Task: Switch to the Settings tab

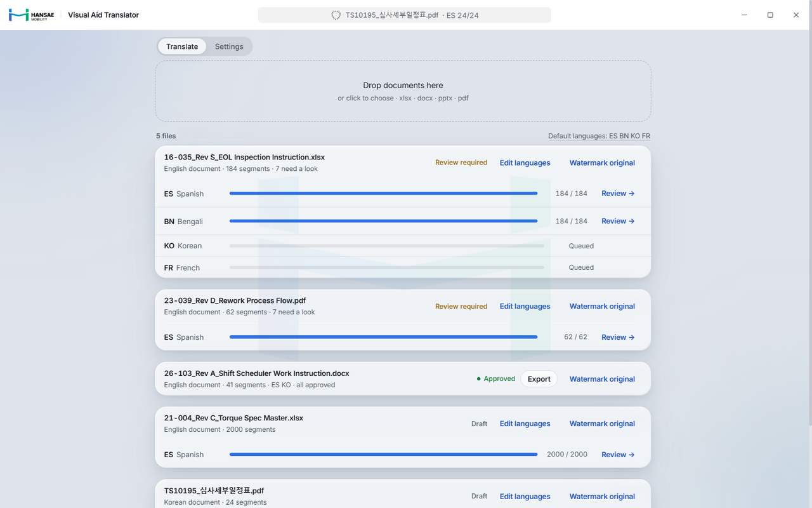Action: coord(229,46)
